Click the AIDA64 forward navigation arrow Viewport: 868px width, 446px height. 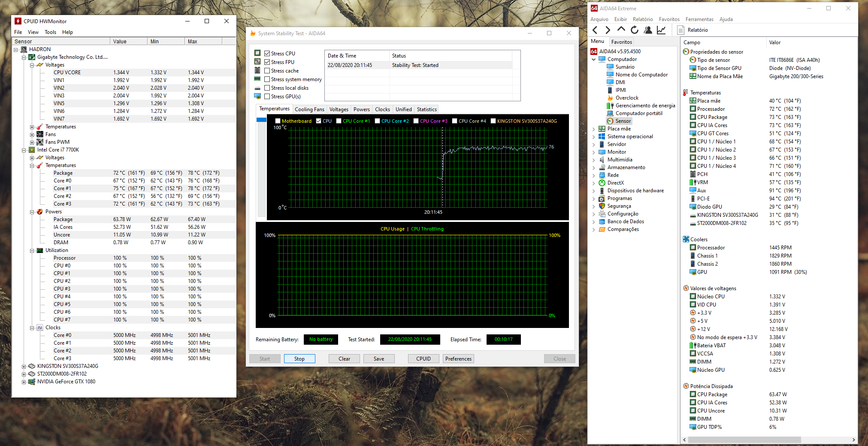click(x=608, y=30)
